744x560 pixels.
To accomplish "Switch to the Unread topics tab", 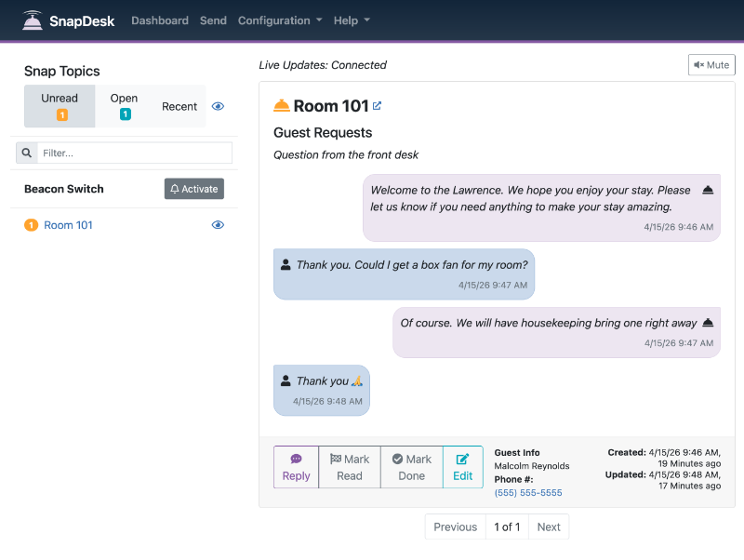I will (60, 106).
